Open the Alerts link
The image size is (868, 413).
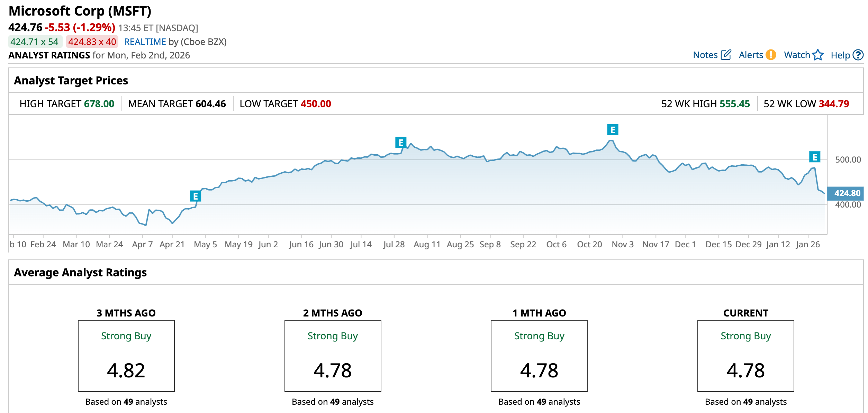tap(751, 55)
